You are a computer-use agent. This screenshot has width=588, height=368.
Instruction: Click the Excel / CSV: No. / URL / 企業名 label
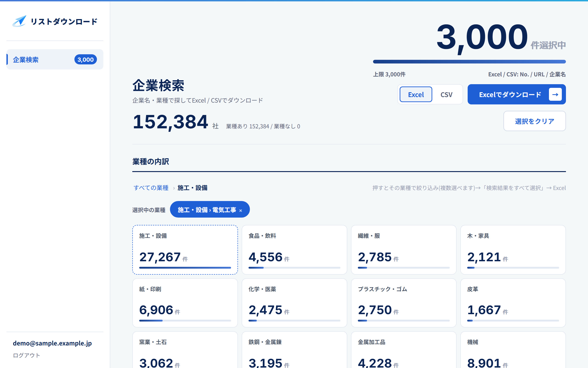tap(527, 74)
